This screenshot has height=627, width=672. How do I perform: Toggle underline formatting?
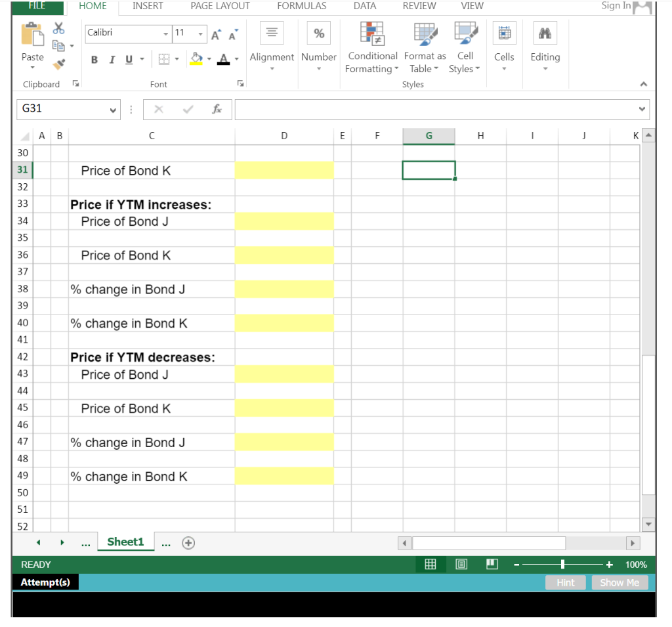pos(128,59)
